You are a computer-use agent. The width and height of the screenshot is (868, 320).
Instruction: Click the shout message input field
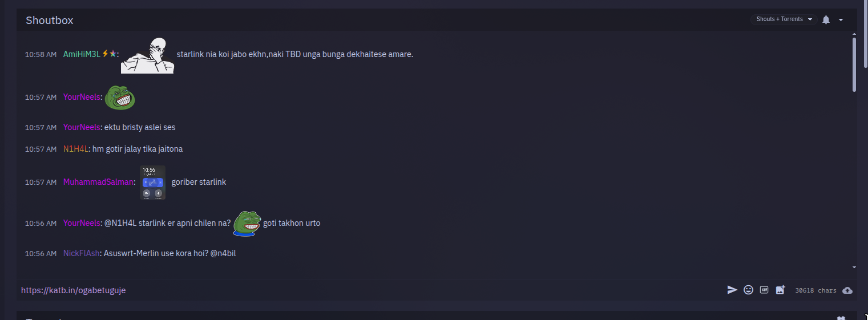[x=371, y=290]
